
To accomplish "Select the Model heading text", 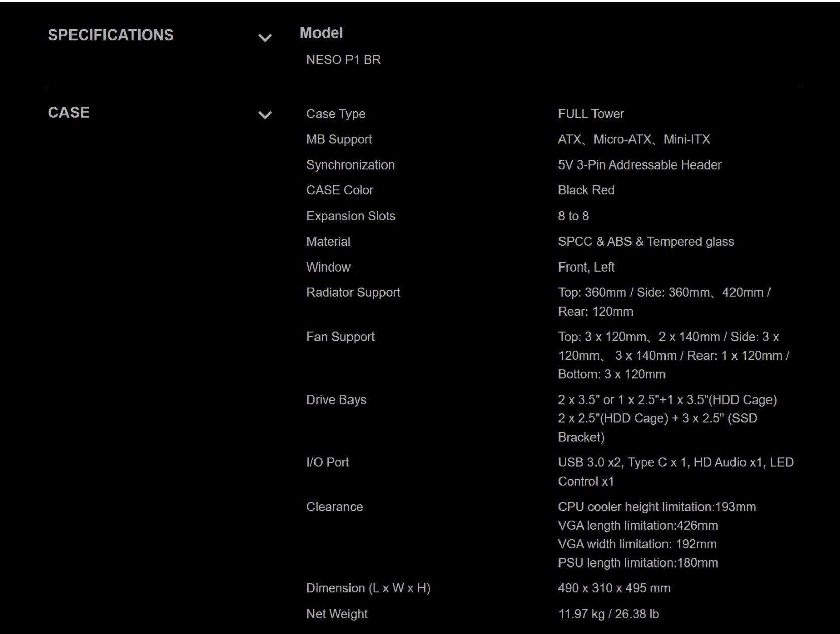I will (x=321, y=33).
